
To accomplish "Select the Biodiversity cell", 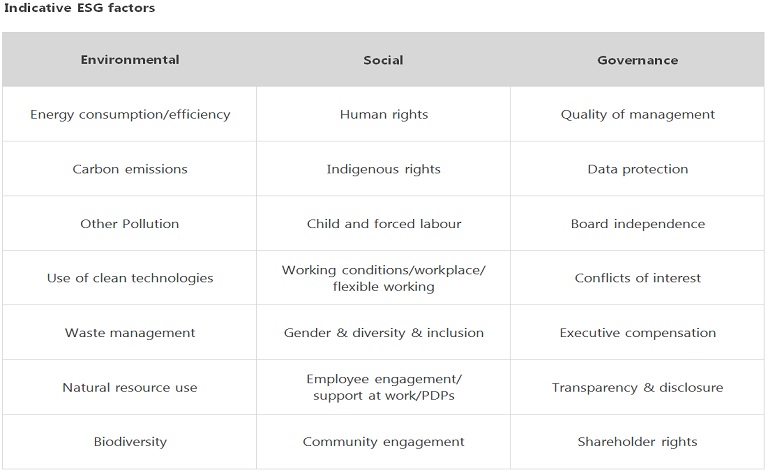I will coord(130,441).
